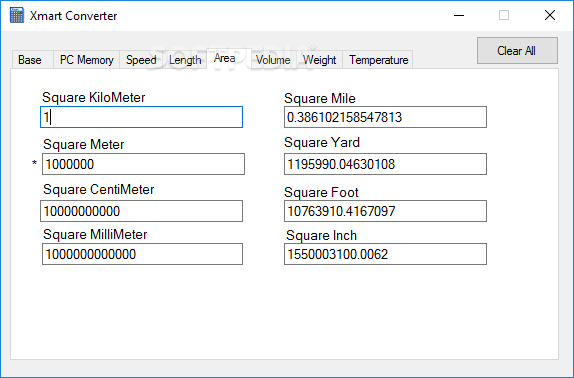Click the Xmart Converter calculator icon
The height and width of the screenshot is (378, 574).
tap(17, 15)
